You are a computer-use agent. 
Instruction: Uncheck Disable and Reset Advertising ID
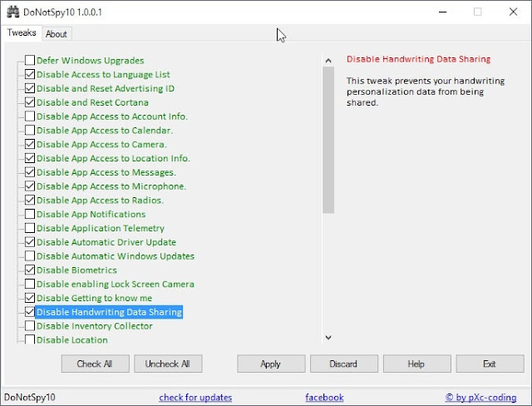pyautogui.click(x=30, y=88)
